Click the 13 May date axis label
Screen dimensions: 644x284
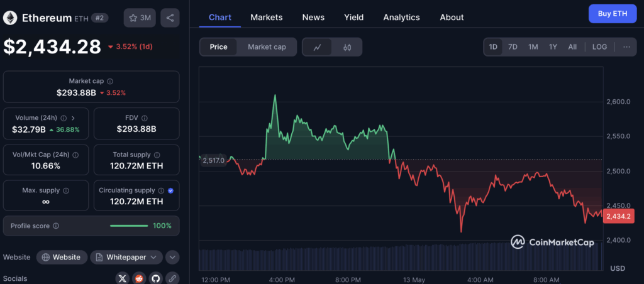click(413, 280)
